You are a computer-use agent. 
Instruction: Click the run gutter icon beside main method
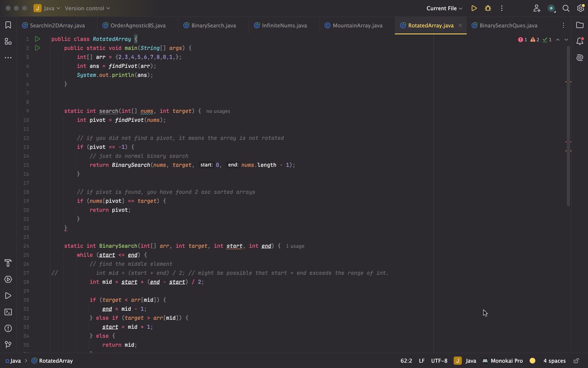pos(37,48)
